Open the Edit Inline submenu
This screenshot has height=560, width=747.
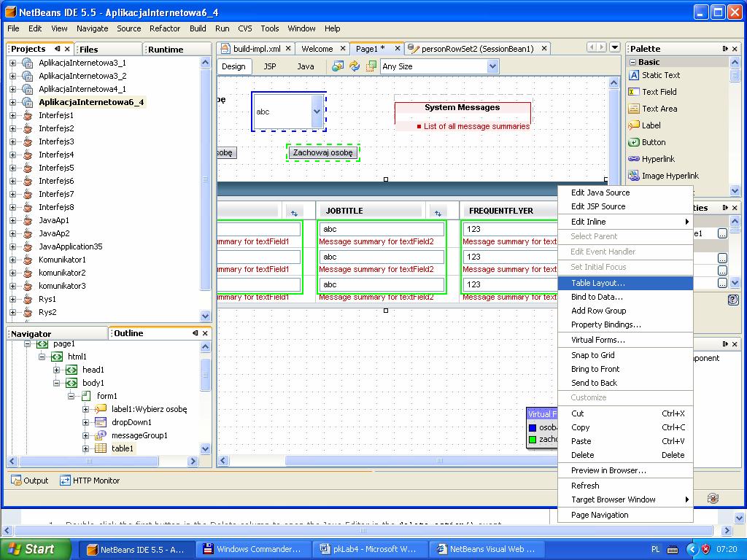point(625,222)
